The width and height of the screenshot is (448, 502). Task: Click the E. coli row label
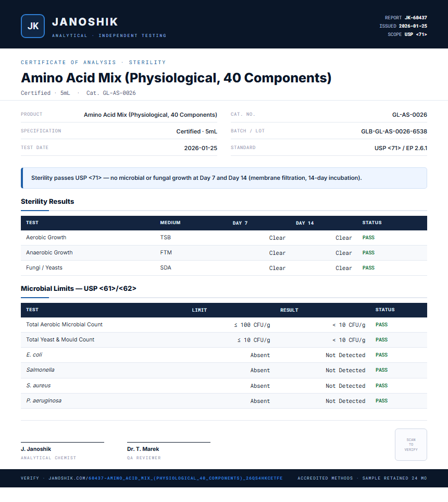34,354
